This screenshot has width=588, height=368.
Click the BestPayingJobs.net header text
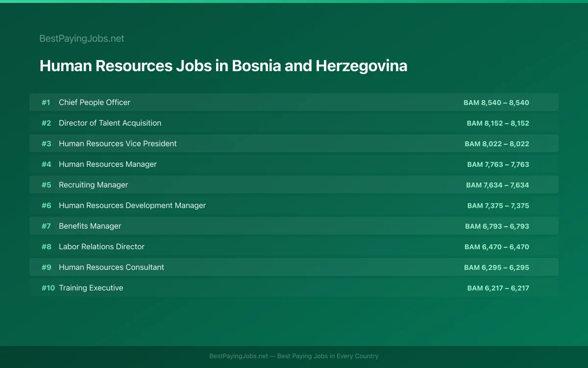click(82, 38)
